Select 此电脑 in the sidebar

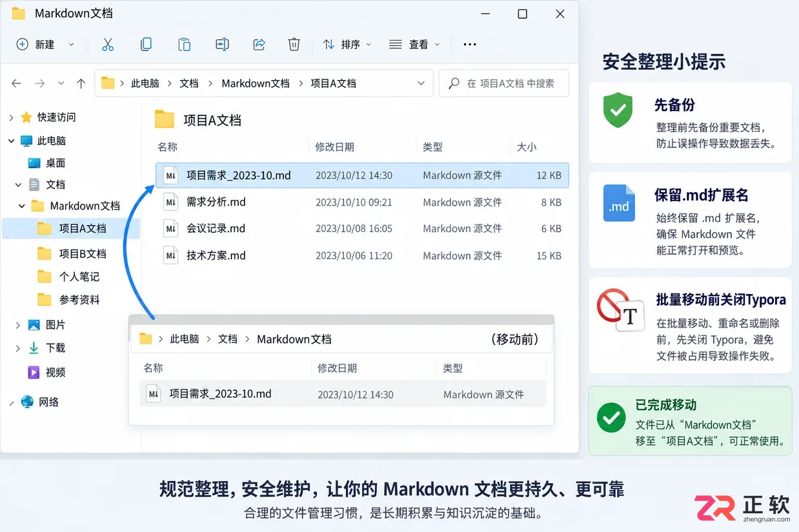pyautogui.click(x=52, y=141)
